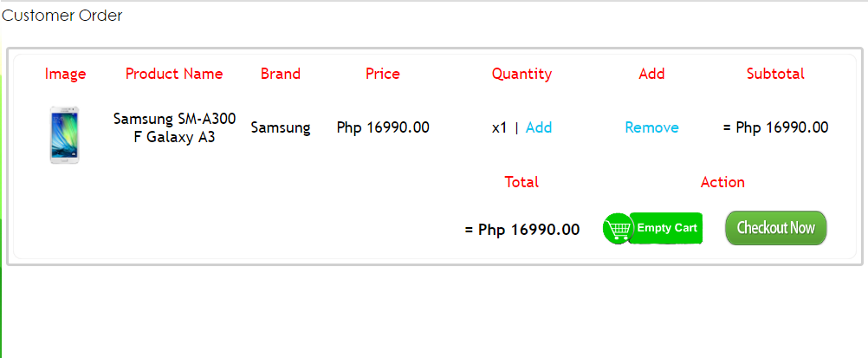This screenshot has height=358, width=868.
Task: Click the Add quantity link
Action: [x=539, y=127]
